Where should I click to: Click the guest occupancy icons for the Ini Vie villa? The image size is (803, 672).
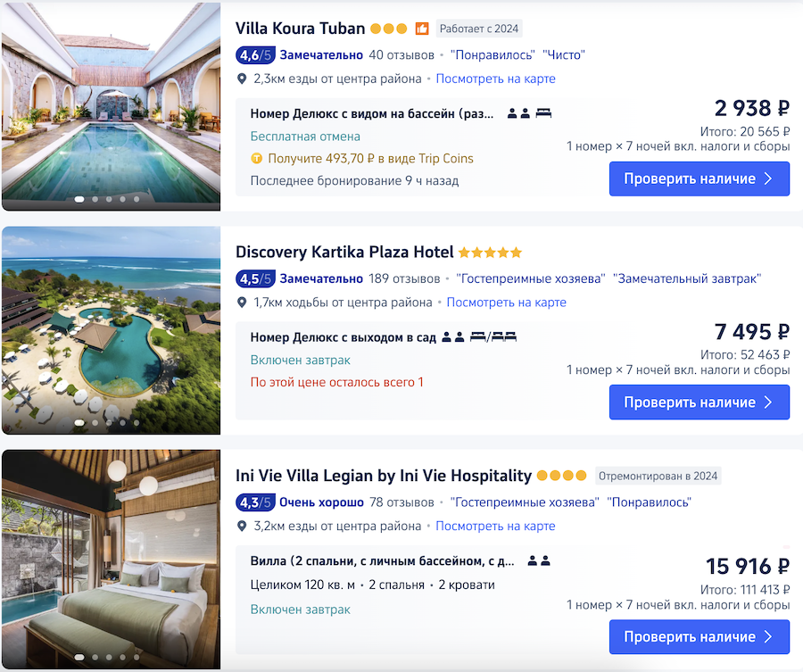click(539, 560)
